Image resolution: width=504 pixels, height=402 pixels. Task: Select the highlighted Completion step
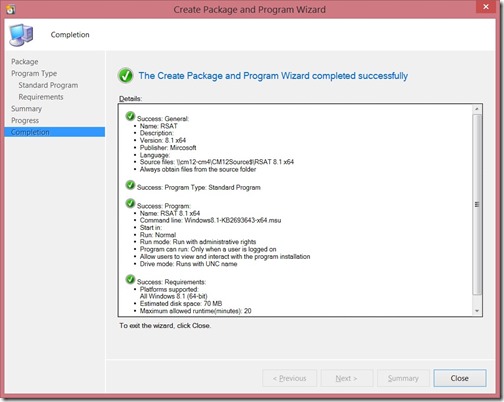pos(55,132)
